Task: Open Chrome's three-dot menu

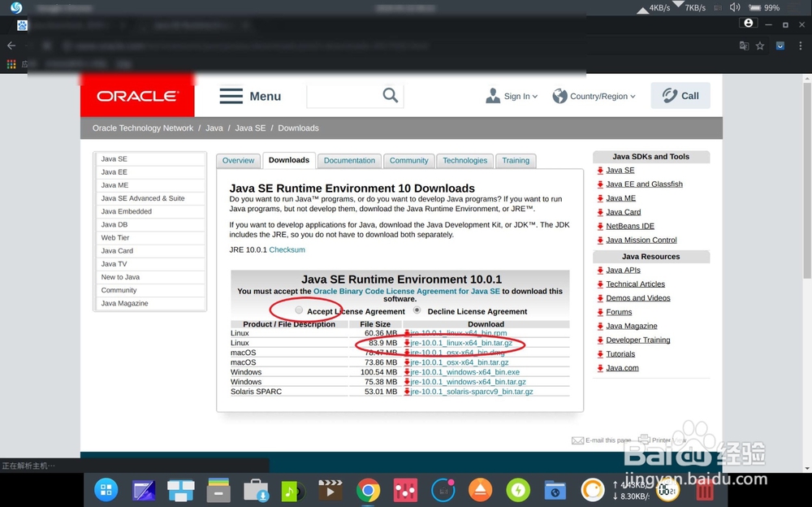Action: [800, 45]
